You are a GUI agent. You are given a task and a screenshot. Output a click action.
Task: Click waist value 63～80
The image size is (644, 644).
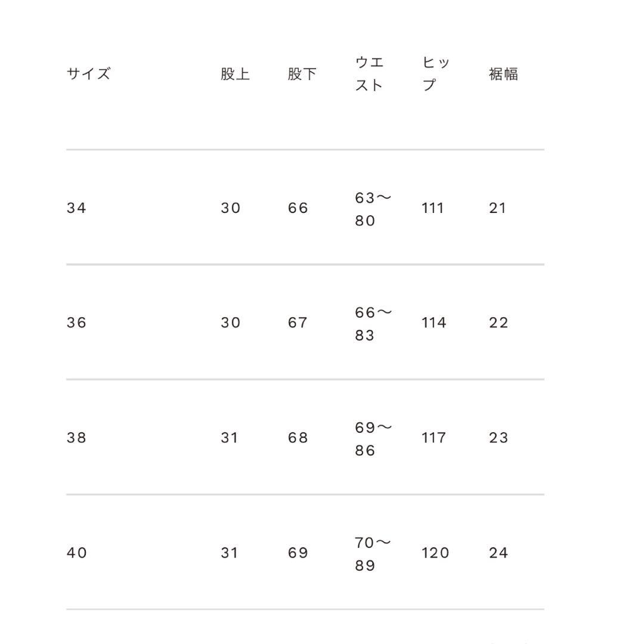pos(373,209)
